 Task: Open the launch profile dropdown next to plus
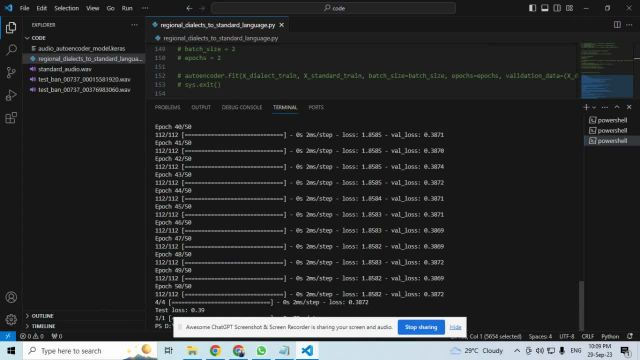[x=594, y=107]
